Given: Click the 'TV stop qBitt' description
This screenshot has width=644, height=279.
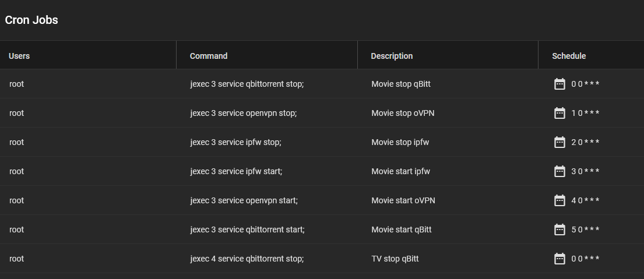Looking at the screenshot, I should (395, 259).
